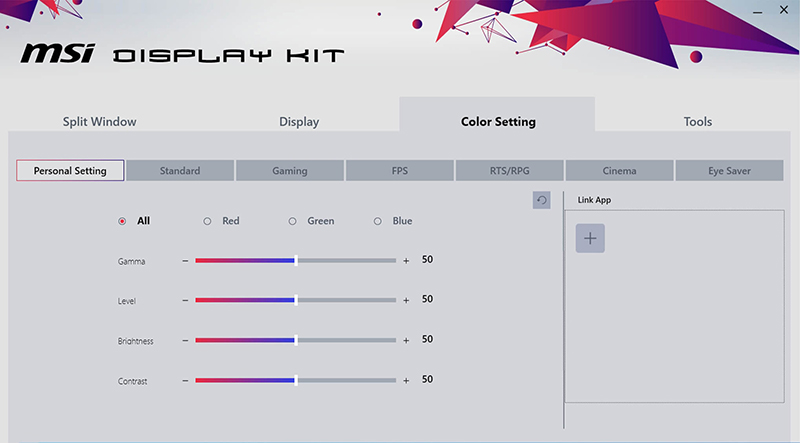Screen dimensions: 800x443
Task: Select the All channel radio button
Action: pyautogui.click(x=122, y=221)
